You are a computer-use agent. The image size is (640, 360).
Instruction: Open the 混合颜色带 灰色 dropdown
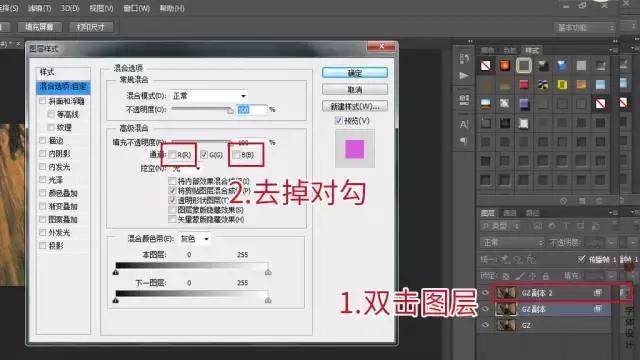tap(194, 239)
